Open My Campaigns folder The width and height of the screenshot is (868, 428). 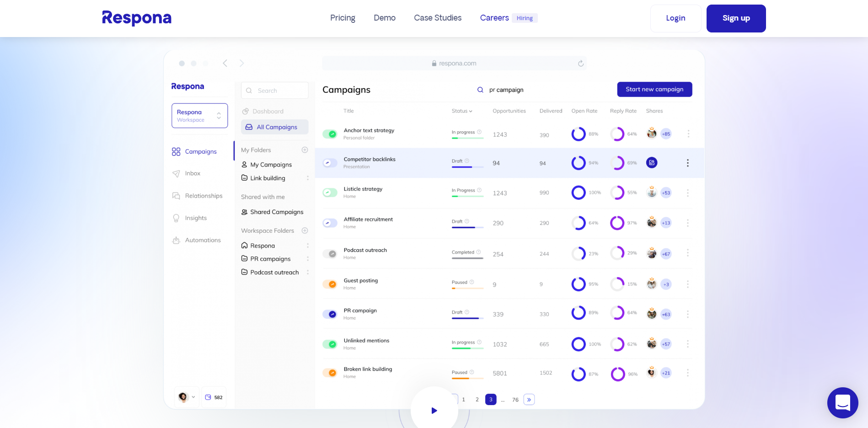267,165
